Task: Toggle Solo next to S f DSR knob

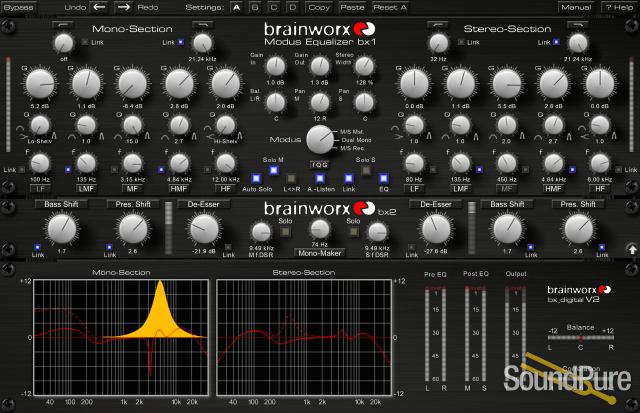Action: coord(353,232)
